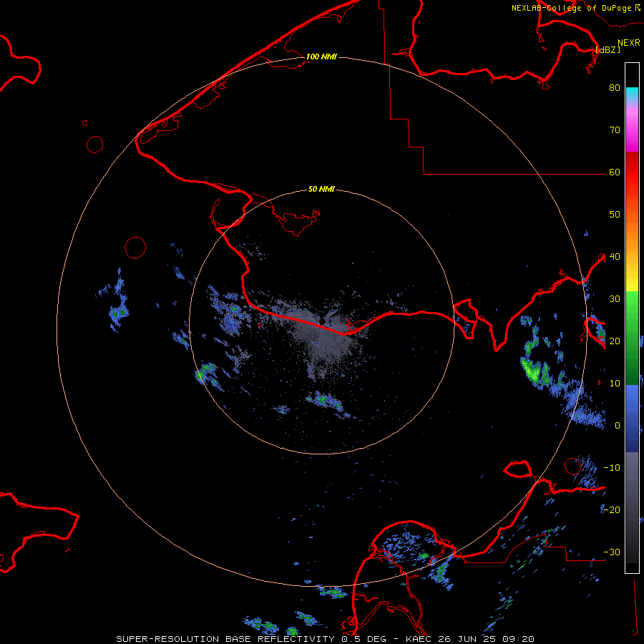Click the -20 value on dBZ scale
The width and height of the screenshot is (644, 644).
click(612, 509)
